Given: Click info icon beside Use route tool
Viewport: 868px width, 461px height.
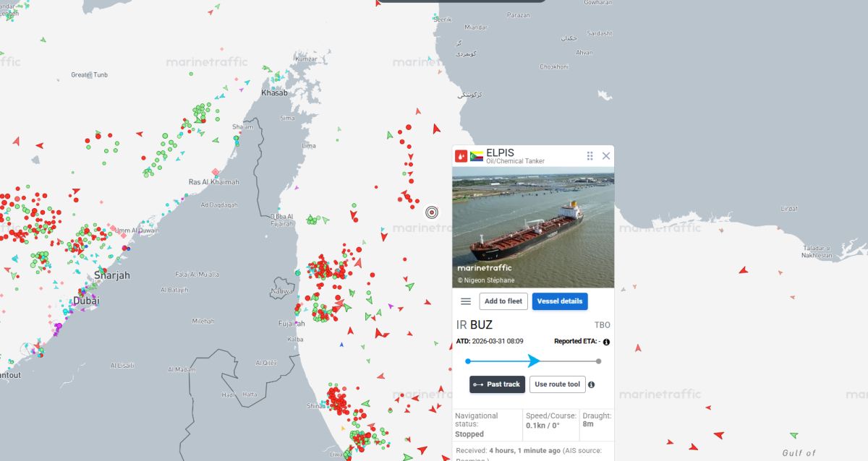Looking at the screenshot, I should click(x=591, y=384).
